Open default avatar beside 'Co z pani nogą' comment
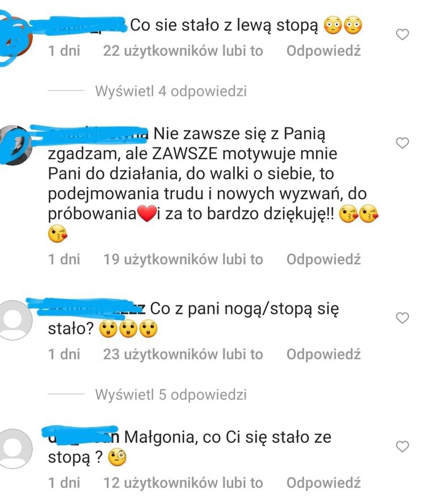434x504 pixels. point(14,320)
